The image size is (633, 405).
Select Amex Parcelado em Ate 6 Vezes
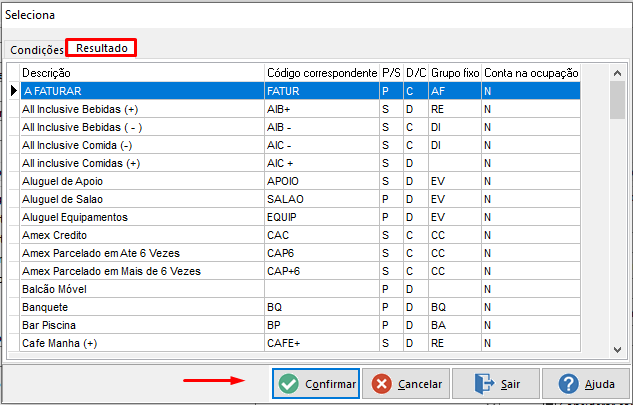pos(300,253)
